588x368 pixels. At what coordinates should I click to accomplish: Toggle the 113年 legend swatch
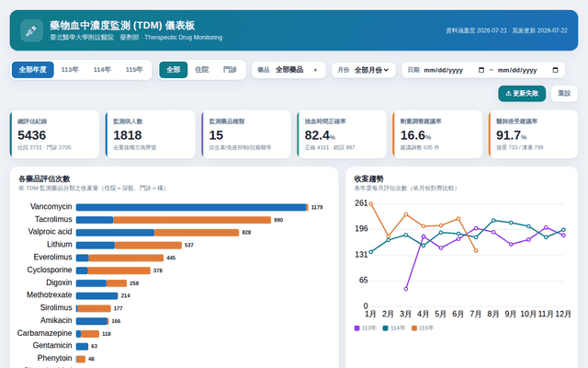point(356,328)
